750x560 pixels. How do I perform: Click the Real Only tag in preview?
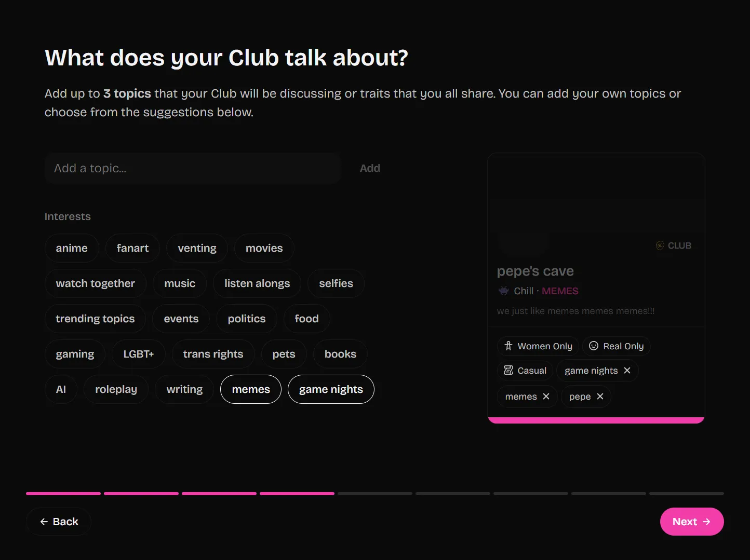[617, 346]
